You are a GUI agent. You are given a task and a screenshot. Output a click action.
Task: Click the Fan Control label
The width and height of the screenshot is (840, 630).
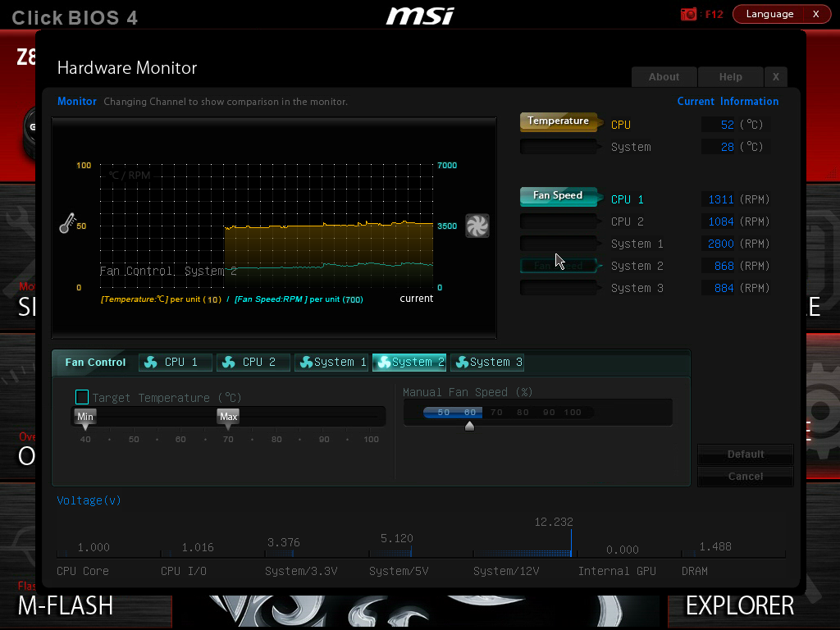[95, 363]
